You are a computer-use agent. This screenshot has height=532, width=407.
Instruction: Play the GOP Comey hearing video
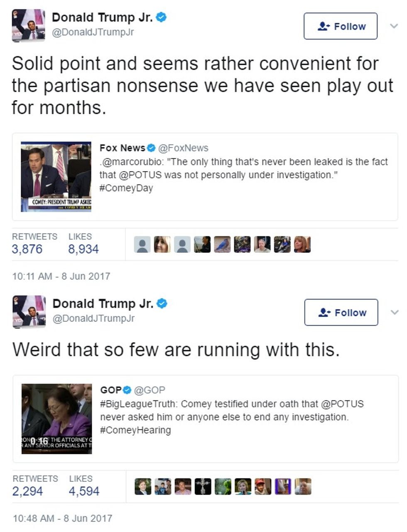[56, 419]
